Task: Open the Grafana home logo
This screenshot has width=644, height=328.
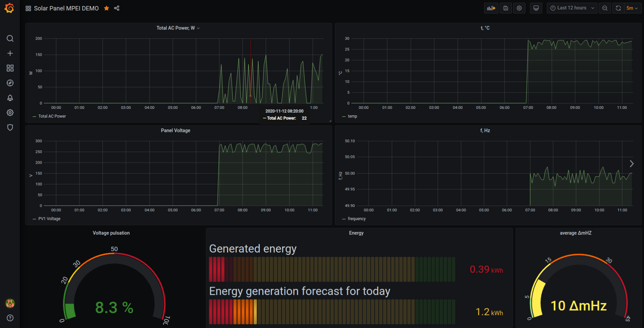Action: point(9,8)
